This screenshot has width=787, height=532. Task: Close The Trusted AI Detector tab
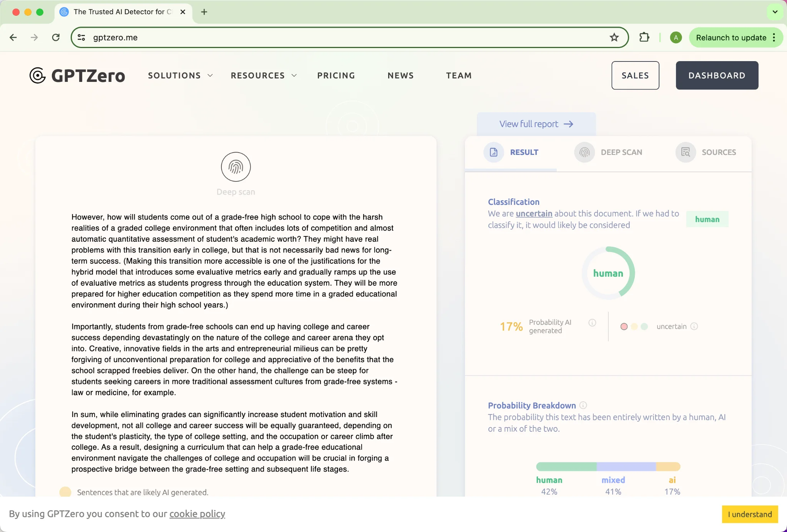183,12
